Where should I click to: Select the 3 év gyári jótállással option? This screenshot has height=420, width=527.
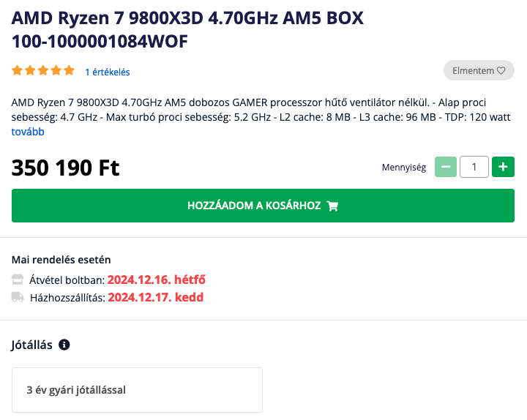(x=137, y=390)
